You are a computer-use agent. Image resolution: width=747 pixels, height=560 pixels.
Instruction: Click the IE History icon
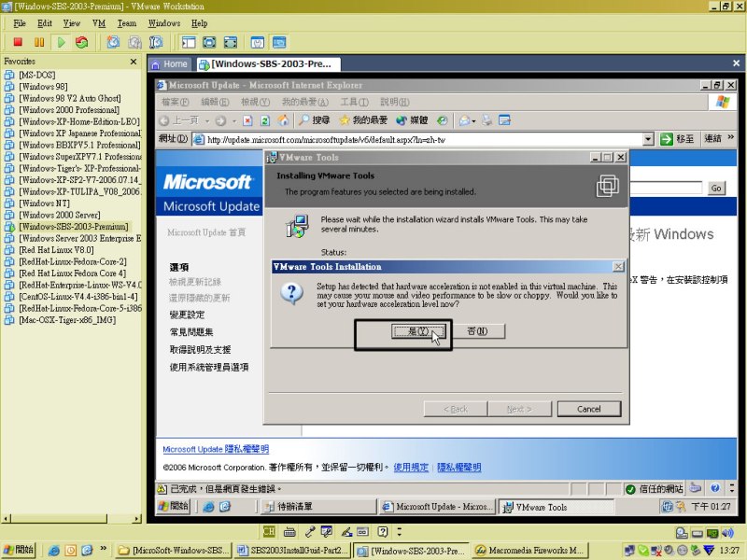443,120
